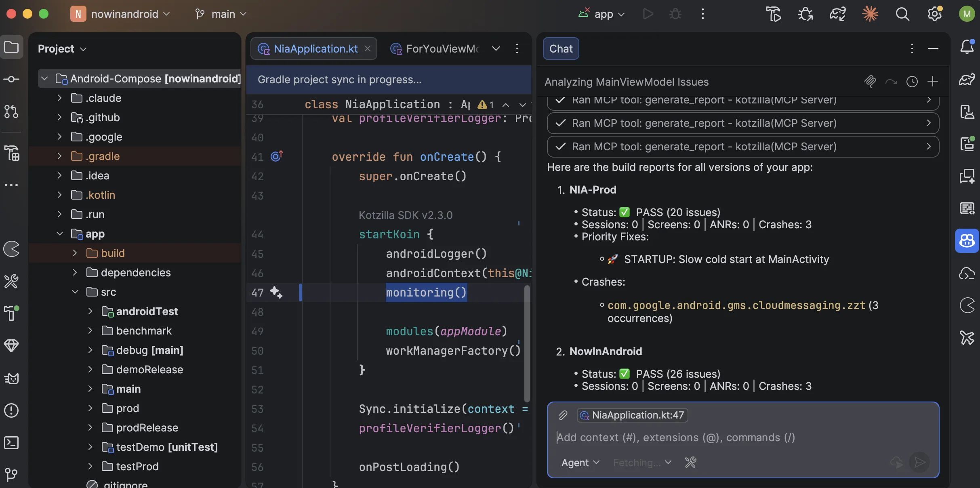Open the More Actions vertical dots in toolbar
The width and height of the screenshot is (980, 488).
[x=703, y=14]
